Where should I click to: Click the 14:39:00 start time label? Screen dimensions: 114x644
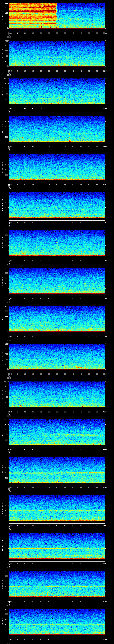click(x=9, y=412)
